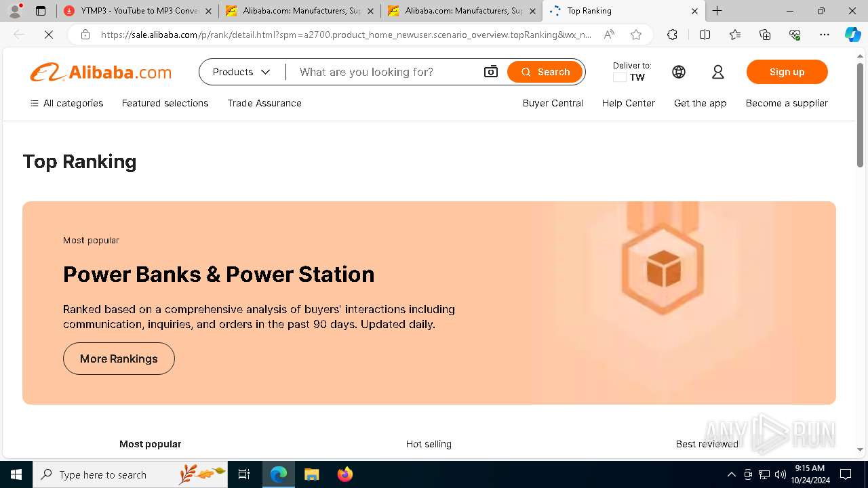Go to Buyer Central
Image resolution: width=868 pixels, height=488 pixels.
coord(553,103)
